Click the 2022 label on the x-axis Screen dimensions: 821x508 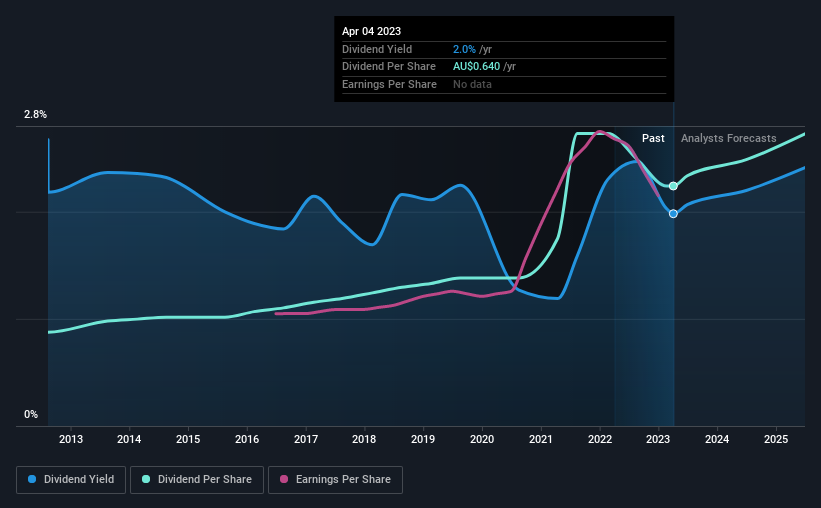600,439
